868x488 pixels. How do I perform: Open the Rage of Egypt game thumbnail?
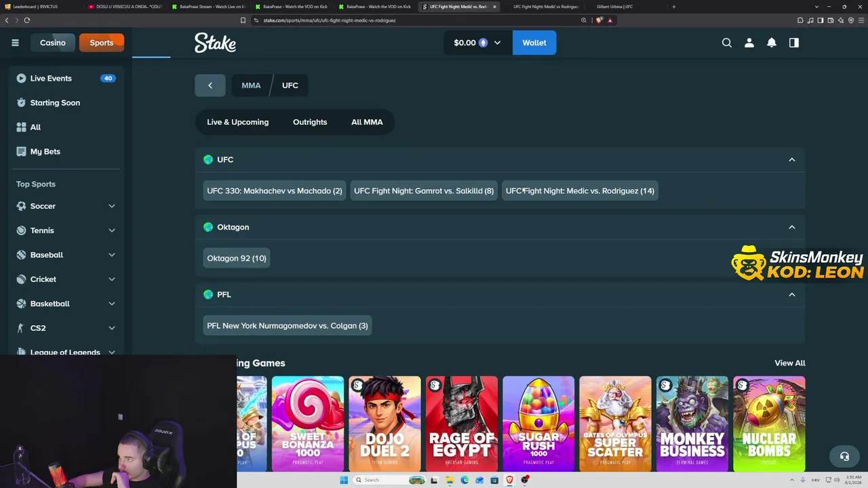[x=462, y=424]
